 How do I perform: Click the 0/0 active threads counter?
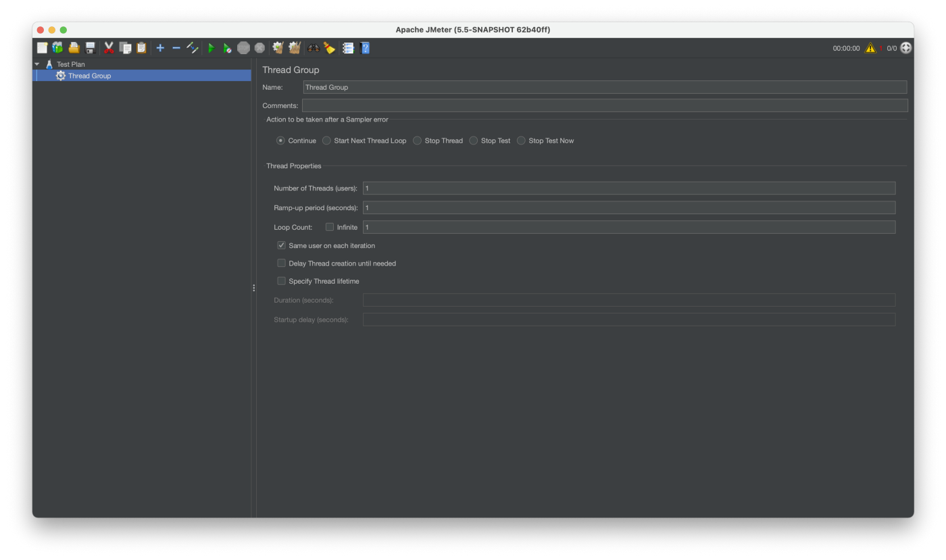coord(892,49)
